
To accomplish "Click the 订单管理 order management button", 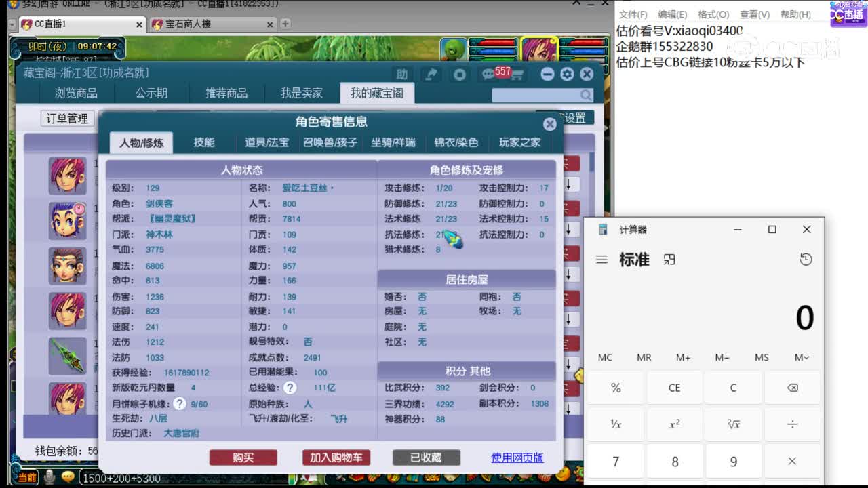I will 68,119.
